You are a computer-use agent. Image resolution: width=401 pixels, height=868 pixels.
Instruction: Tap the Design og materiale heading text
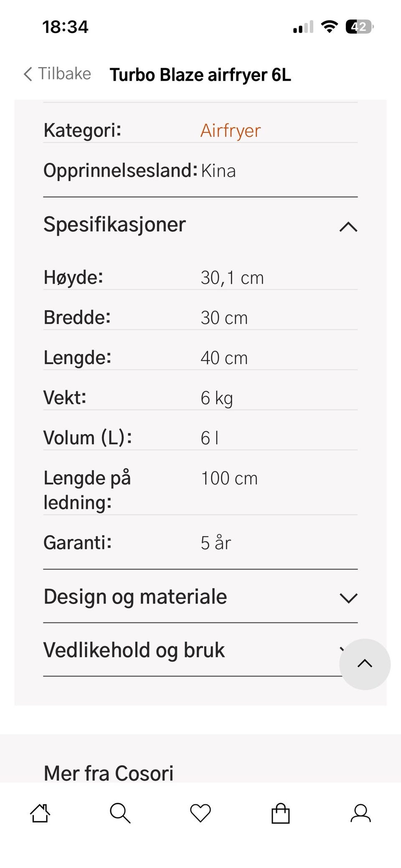click(135, 597)
